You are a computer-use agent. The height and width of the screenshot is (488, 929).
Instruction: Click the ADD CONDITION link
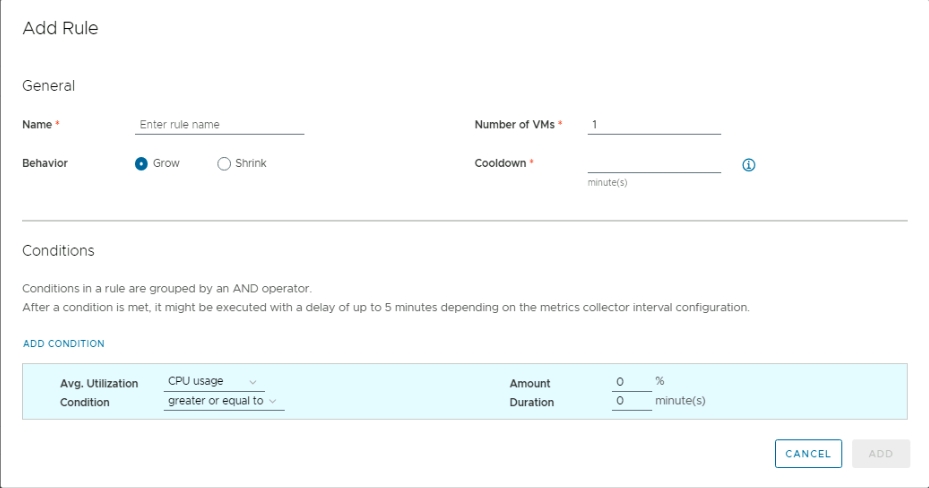[x=64, y=344]
